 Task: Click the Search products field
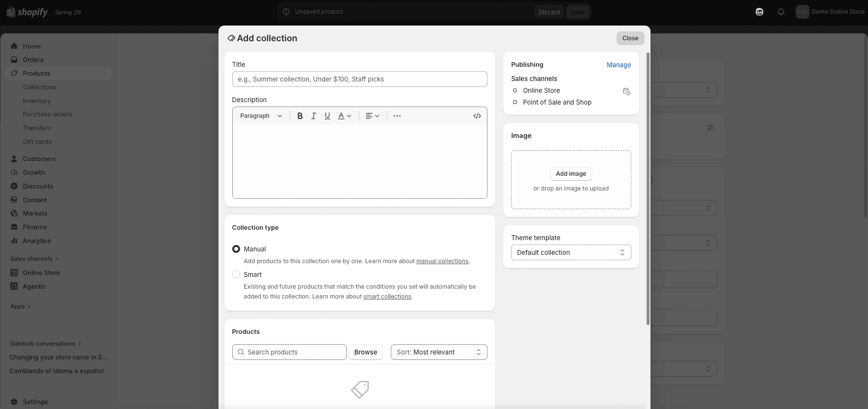pos(289,352)
